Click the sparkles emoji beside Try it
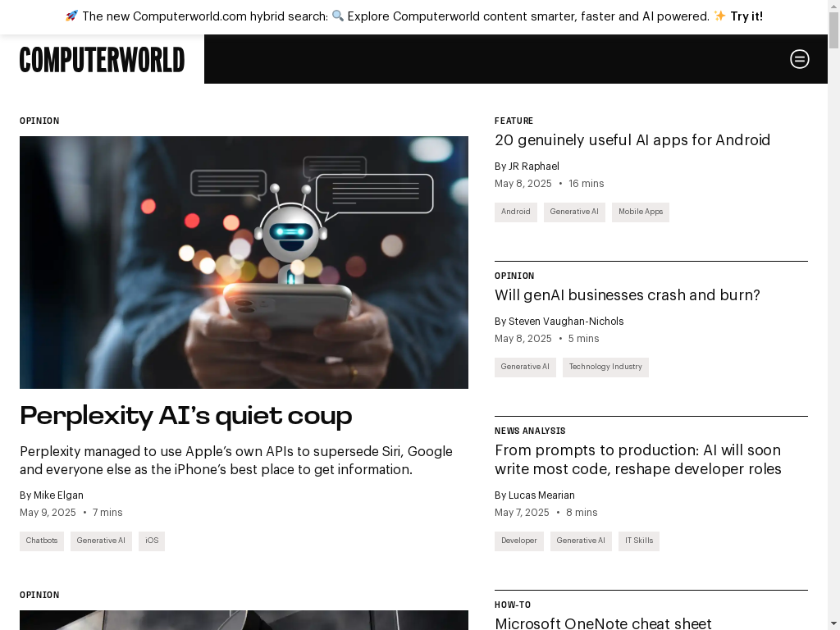The height and width of the screenshot is (630, 840). (x=719, y=16)
